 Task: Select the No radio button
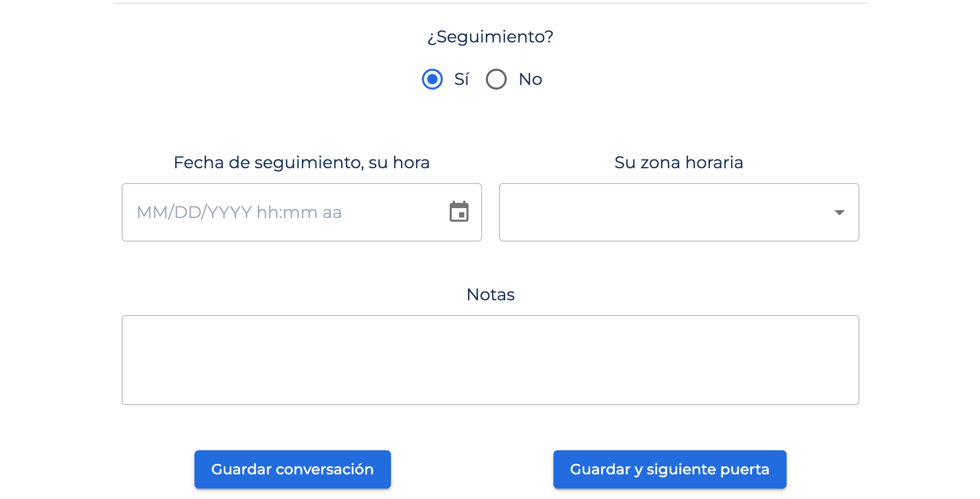tap(496, 79)
